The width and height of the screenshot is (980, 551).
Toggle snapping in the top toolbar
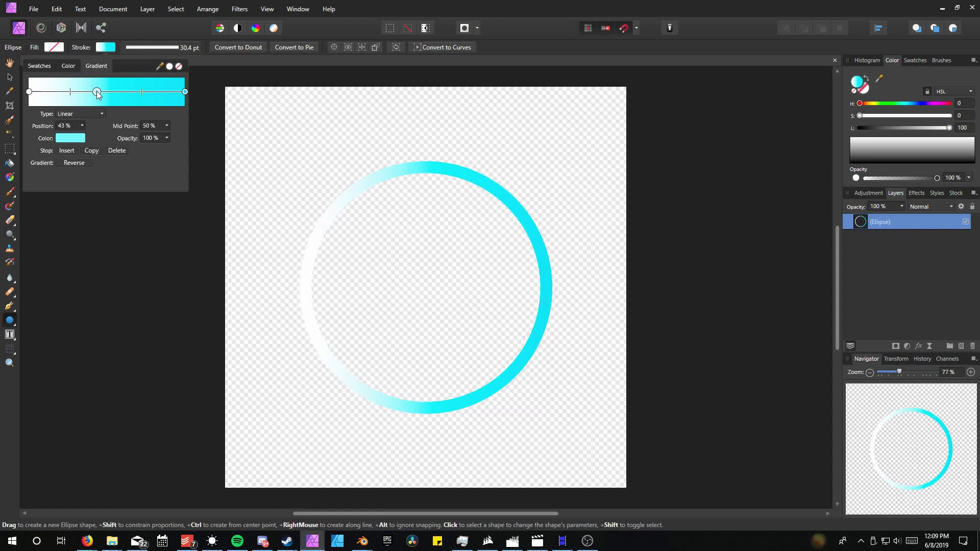pyautogui.click(x=624, y=28)
